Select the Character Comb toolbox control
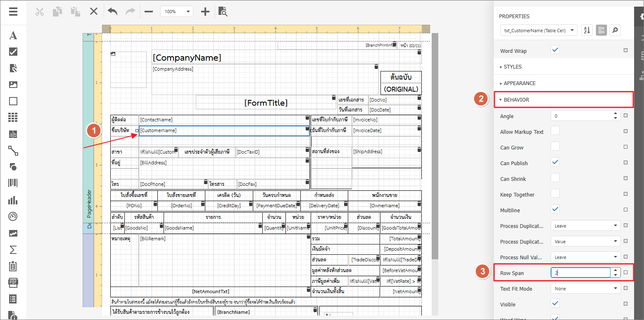644x320 pixels. click(x=13, y=134)
